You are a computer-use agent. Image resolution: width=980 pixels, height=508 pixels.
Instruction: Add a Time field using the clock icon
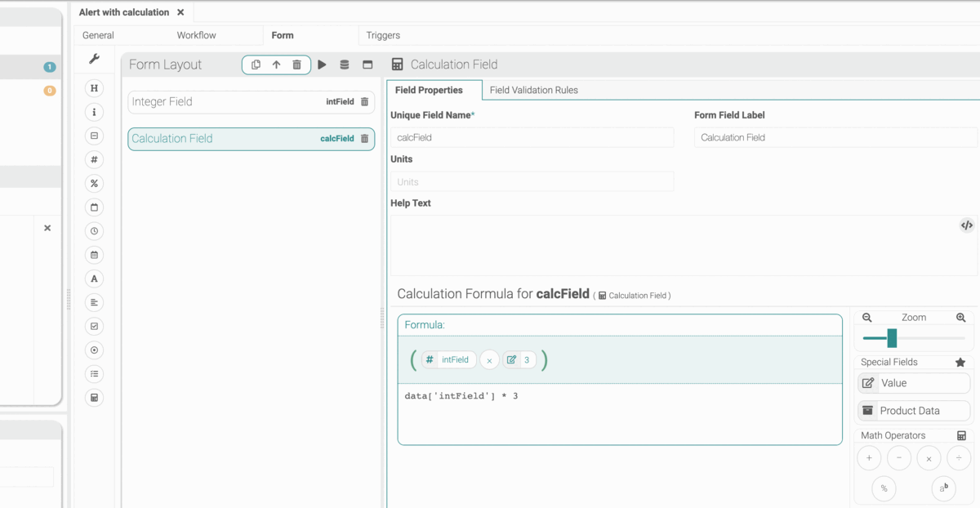pos(94,231)
